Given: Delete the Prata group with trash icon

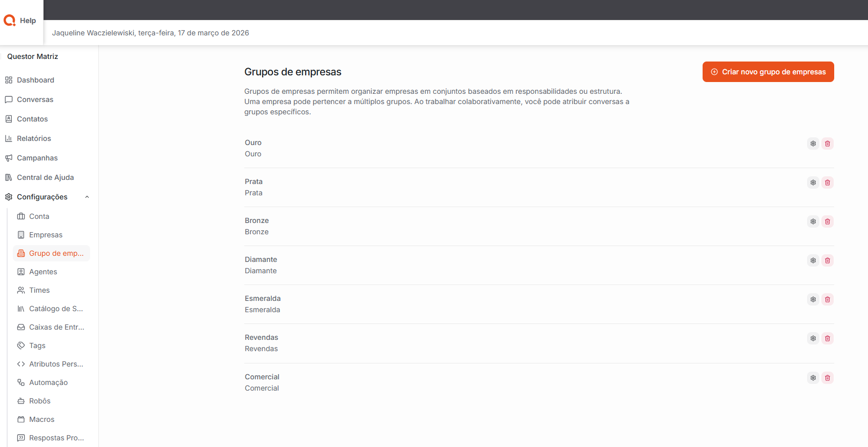Looking at the screenshot, I should tap(827, 182).
